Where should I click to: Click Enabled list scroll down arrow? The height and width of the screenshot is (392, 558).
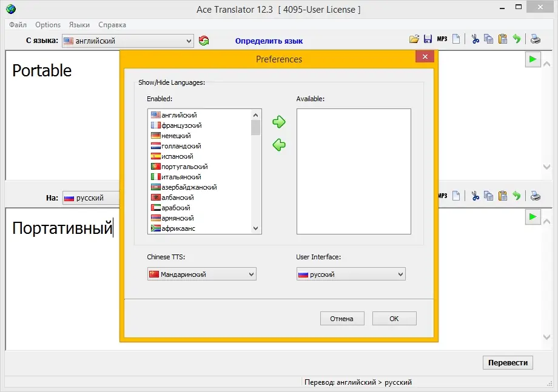coord(255,228)
